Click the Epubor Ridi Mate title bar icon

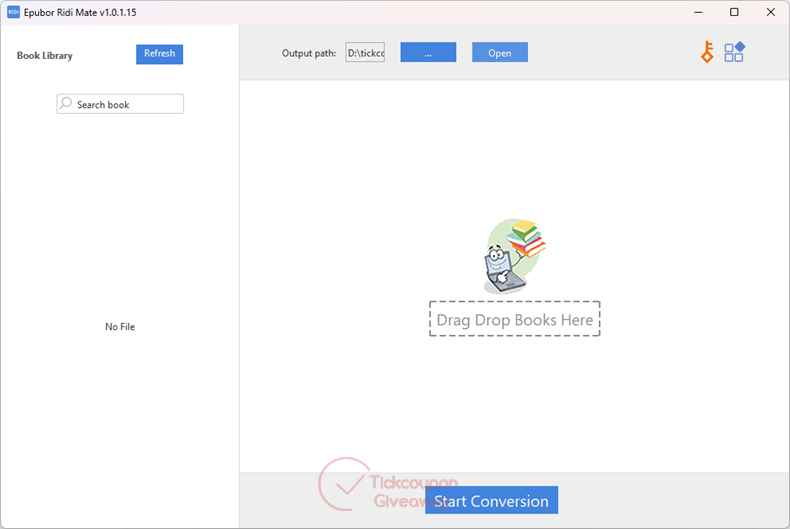pyautogui.click(x=14, y=12)
